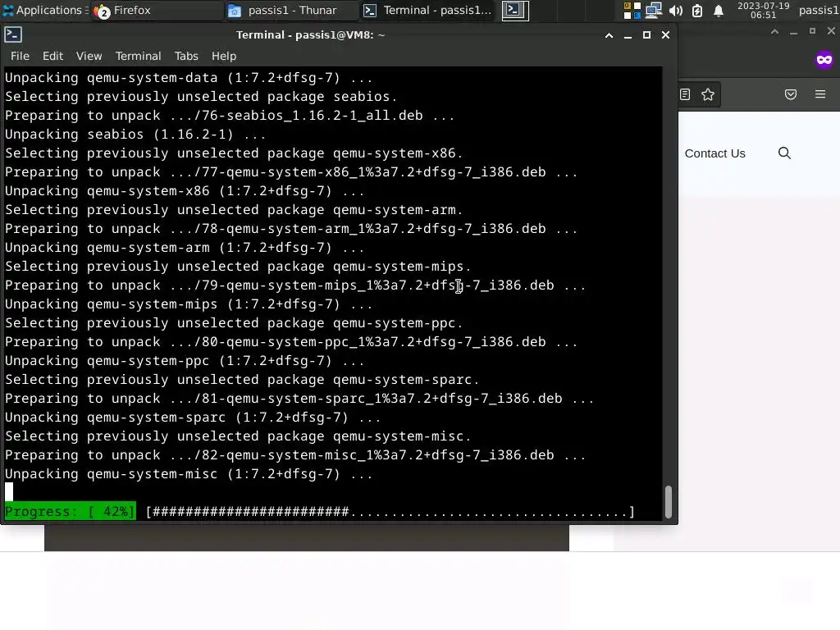Click line 'Selecting previously unselected package seabios.'

click(201, 97)
